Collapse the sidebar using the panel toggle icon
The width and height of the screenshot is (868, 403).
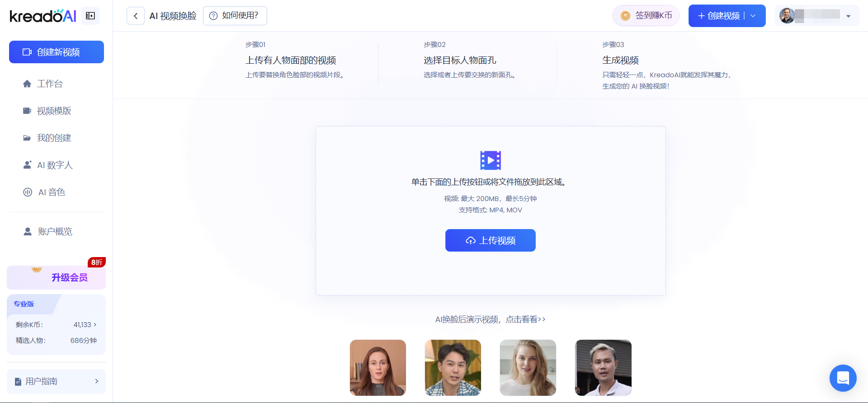(x=90, y=16)
